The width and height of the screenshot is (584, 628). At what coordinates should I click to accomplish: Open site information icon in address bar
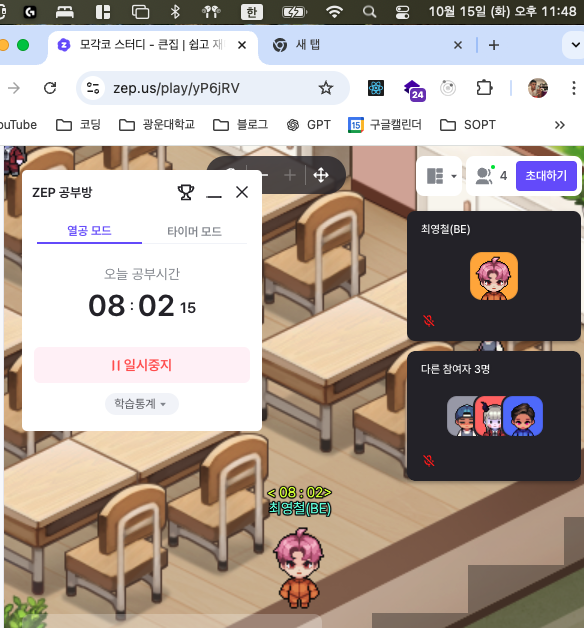click(x=93, y=88)
